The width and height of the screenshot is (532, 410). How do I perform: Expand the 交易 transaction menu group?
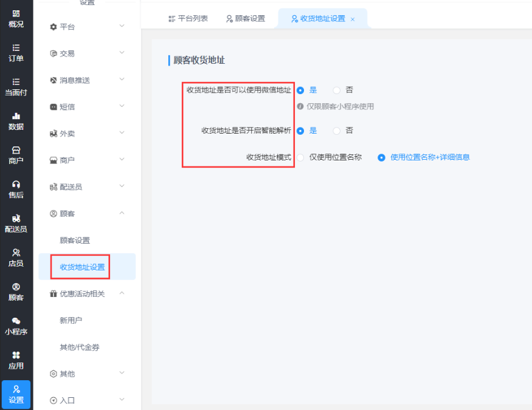coord(87,53)
